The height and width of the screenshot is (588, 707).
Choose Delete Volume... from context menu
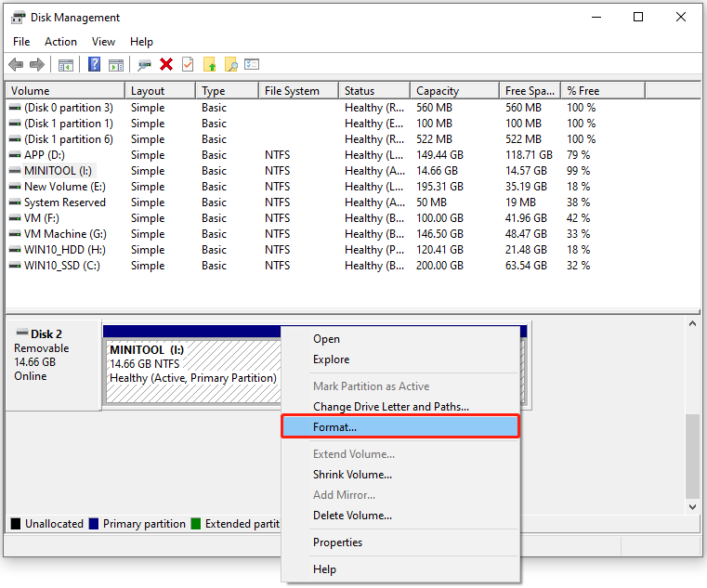(x=352, y=516)
